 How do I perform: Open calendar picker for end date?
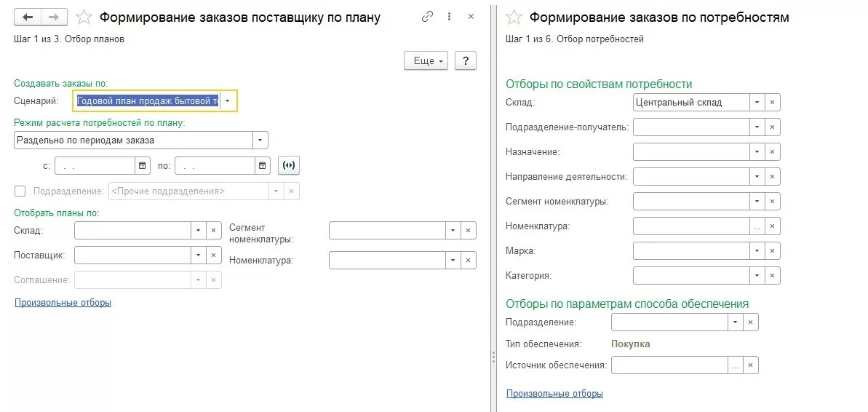[263, 165]
